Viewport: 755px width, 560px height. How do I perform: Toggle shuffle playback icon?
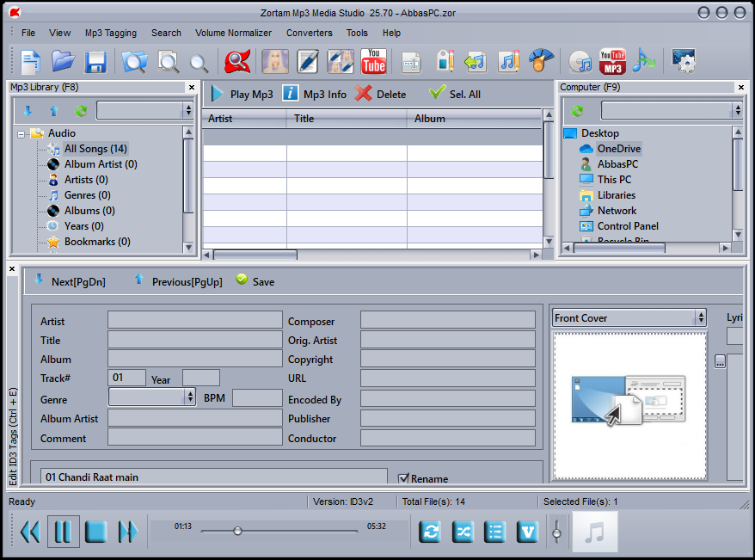coord(463,532)
